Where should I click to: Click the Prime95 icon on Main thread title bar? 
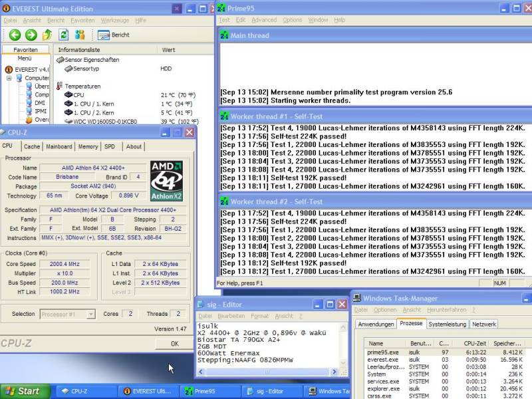[224, 35]
